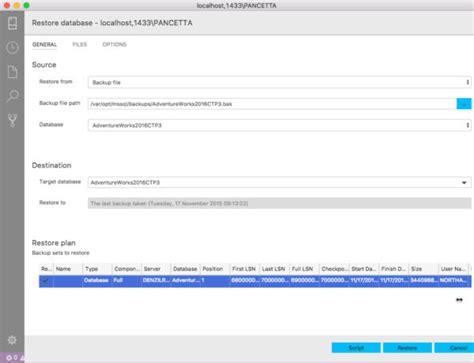Click the Script button

point(356,348)
